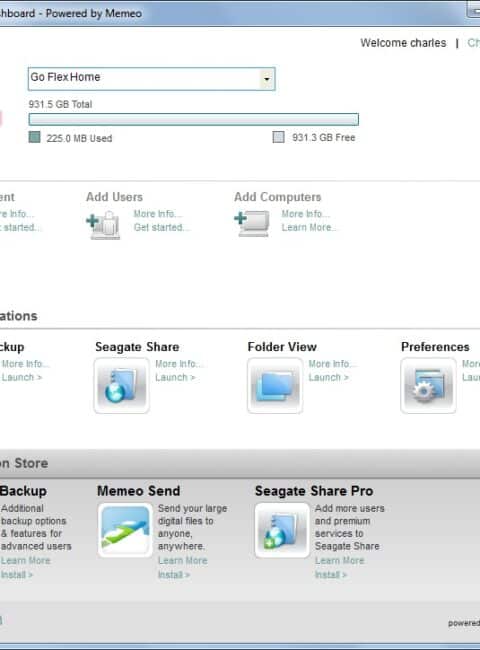Click Get started under Add Users
Image resolution: width=480 pixels, height=650 pixels.
[x=162, y=227]
